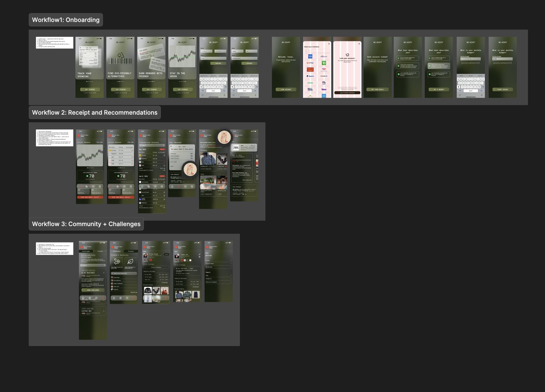Select complete beginner option on first describes-you screen
The image size is (545, 392).
coord(408,58)
